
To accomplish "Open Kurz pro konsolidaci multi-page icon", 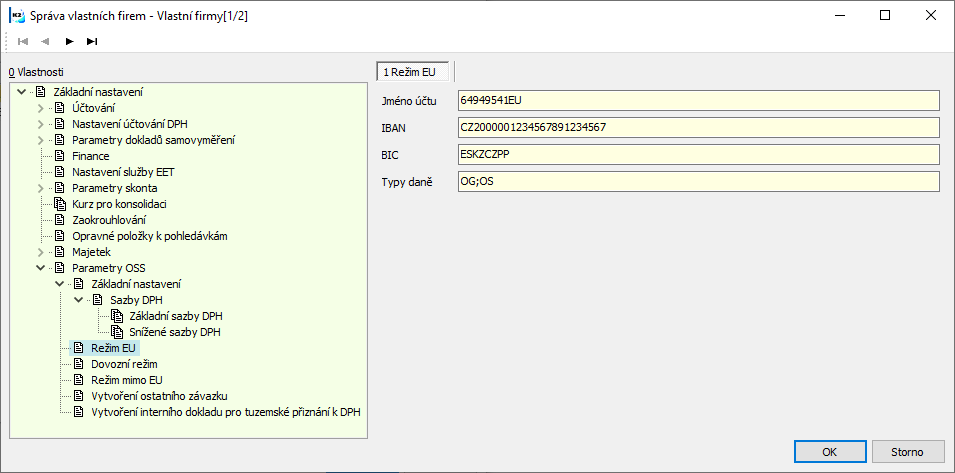I will pos(60,204).
